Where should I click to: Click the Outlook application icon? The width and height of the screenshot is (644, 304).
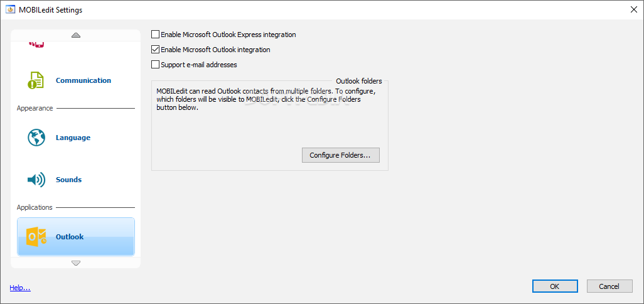pos(36,237)
